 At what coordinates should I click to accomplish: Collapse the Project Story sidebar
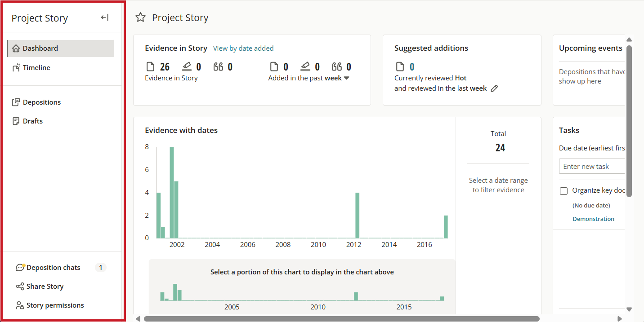[x=105, y=18]
